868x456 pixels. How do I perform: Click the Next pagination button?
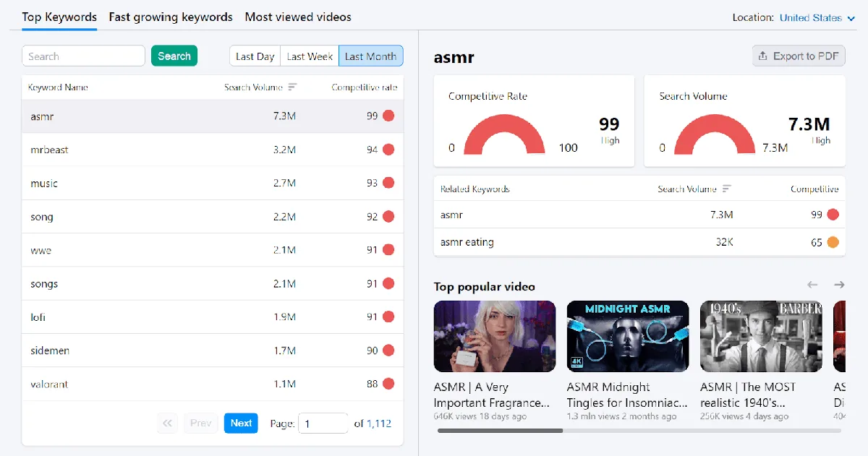click(x=241, y=423)
